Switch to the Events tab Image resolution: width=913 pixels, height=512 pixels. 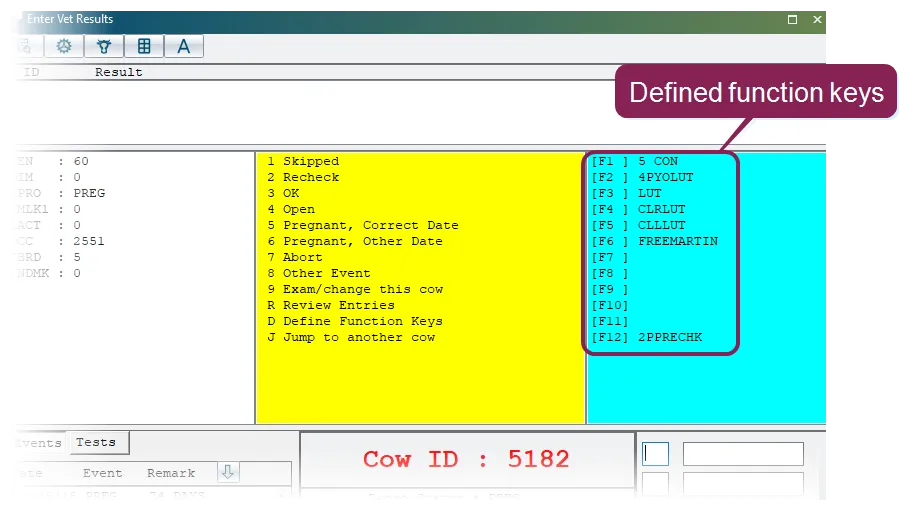(x=38, y=443)
